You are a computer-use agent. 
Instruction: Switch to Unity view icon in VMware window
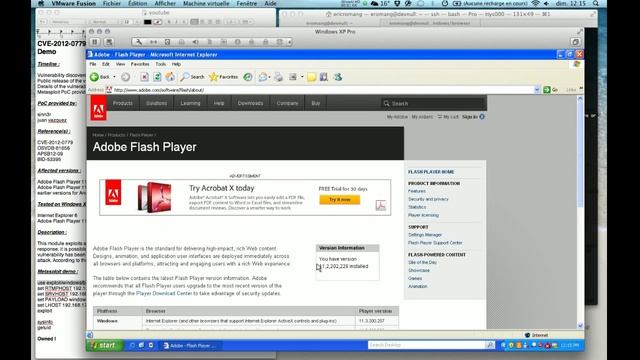point(576,42)
